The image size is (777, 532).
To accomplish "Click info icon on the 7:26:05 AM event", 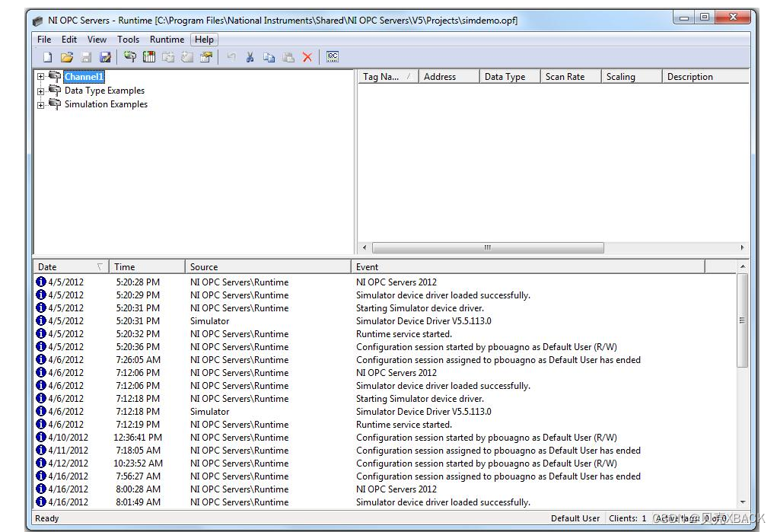I will (x=40, y=359).
